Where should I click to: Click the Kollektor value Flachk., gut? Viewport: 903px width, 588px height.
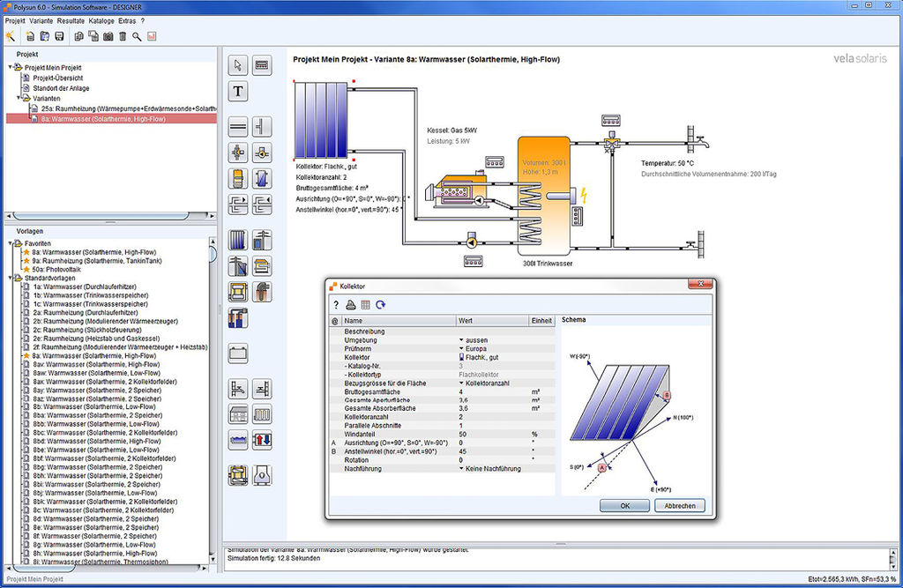482,358
